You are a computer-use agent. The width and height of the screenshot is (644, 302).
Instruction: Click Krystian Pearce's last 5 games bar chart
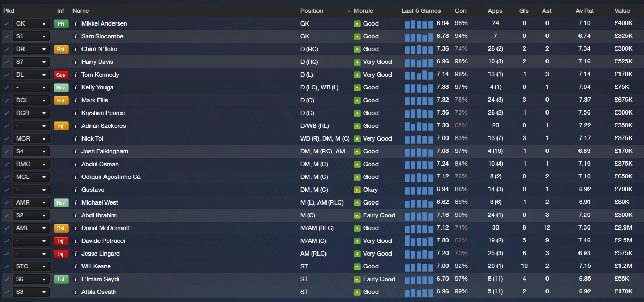click(x=419, y=113)
